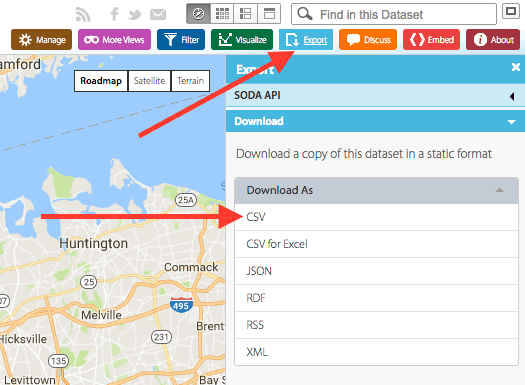
Task: Open the Export panel
Action: 306,40
